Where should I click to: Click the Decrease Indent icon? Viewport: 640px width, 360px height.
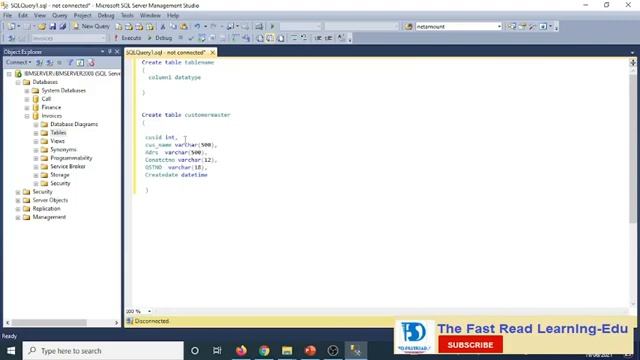(x=318, y=38)
